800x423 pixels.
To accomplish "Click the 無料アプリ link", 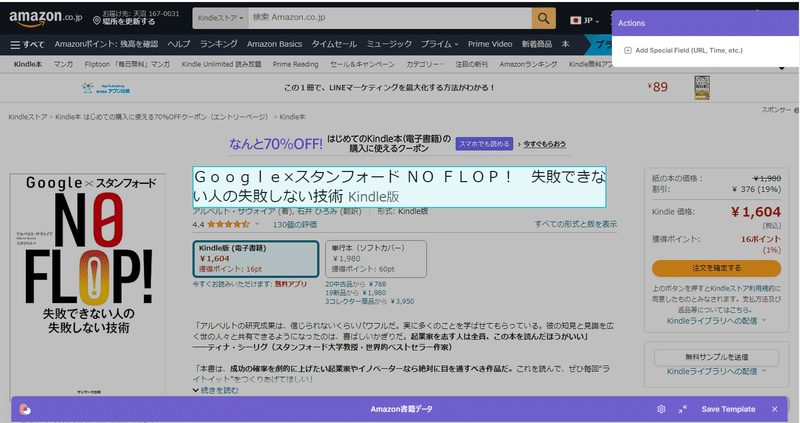I will pyautogui.click(x=290, y=284).
